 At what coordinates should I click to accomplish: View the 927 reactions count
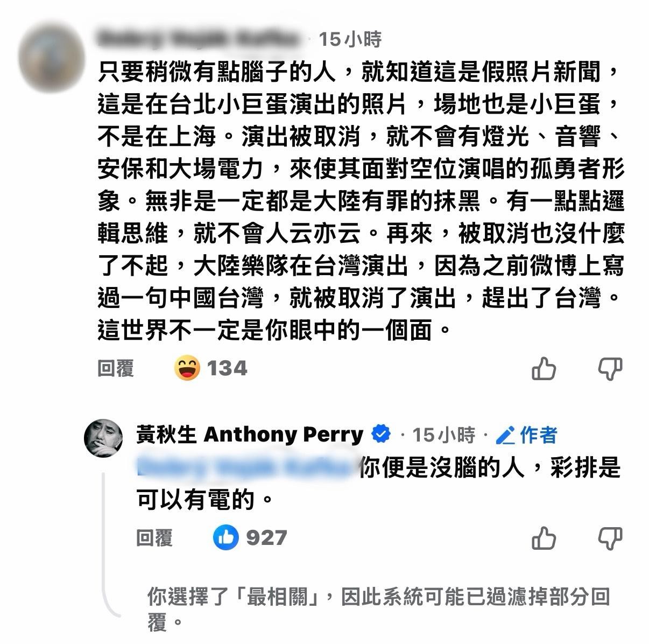(x=266, y=538)
